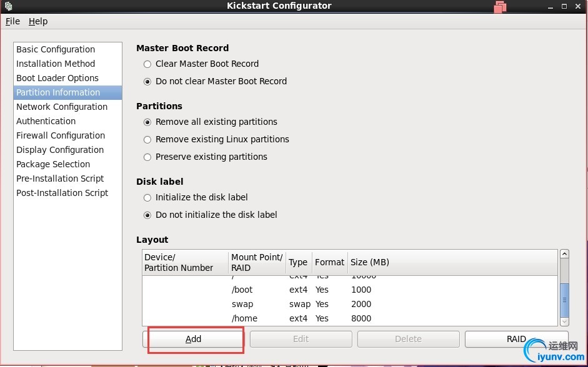Maximize the Kickstart Configurator window
Screen dimensions: 588x367
point(564,6)
